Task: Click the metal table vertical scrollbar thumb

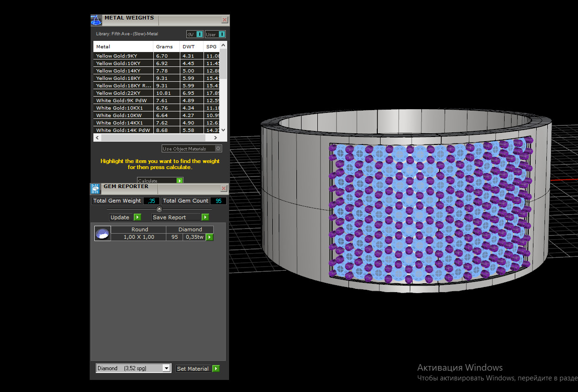Action: [x=223, y=63]
